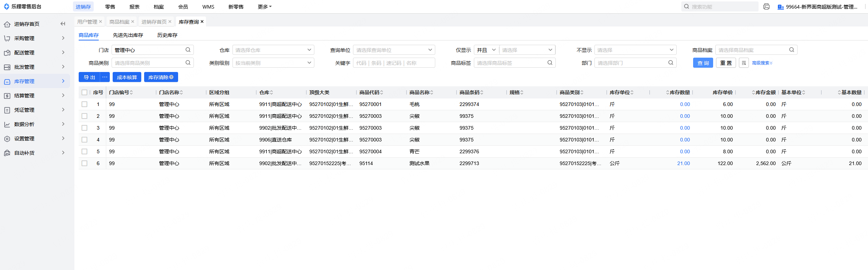Click the 查询 button

click(x=703, y=63)
